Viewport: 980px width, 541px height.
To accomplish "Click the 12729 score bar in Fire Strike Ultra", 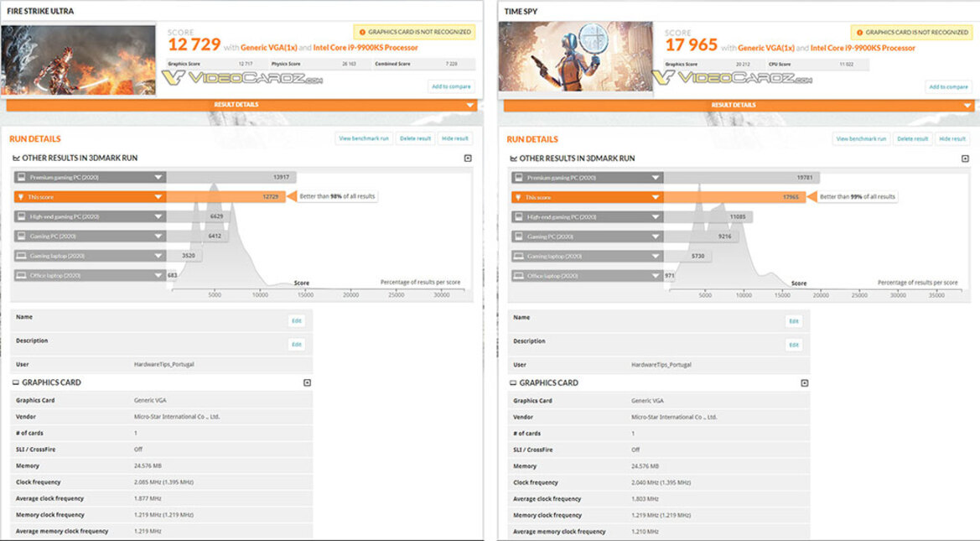I will (x=226, y=197).
